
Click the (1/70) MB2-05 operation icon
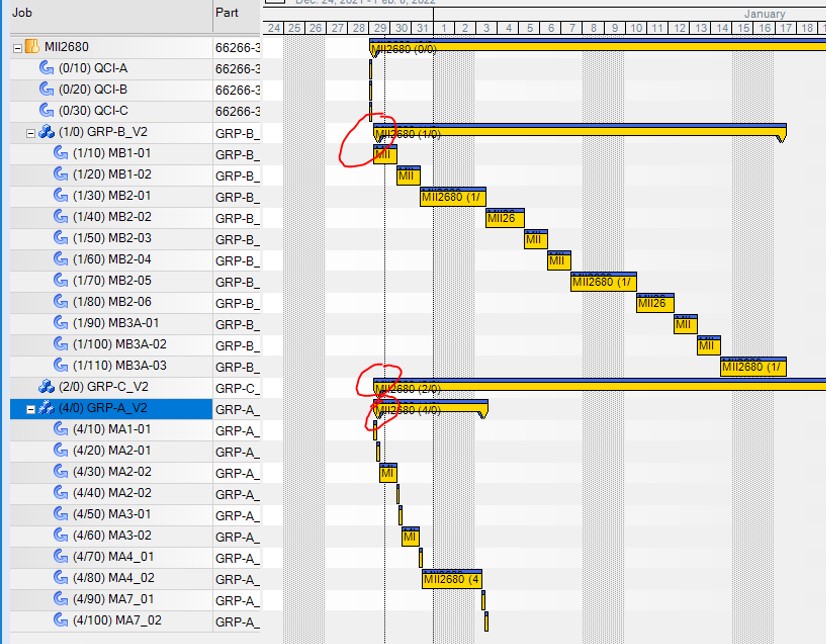61,280
